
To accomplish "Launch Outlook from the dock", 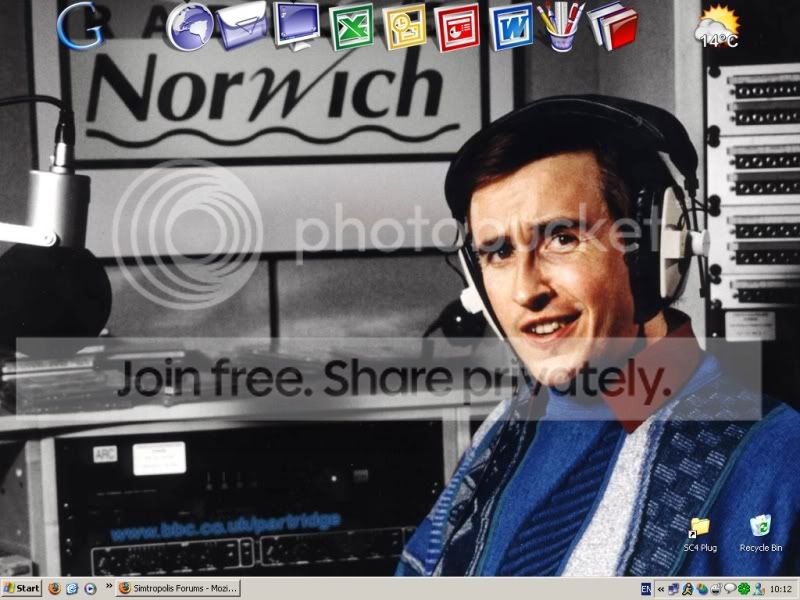I will [x=405, y=27].
